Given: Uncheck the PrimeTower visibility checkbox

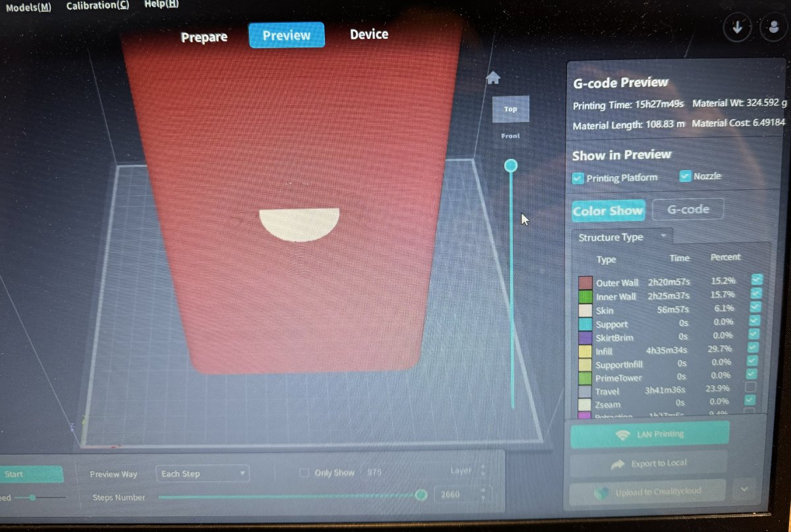Looking at the screenshot, I should [x=751, y=374].
